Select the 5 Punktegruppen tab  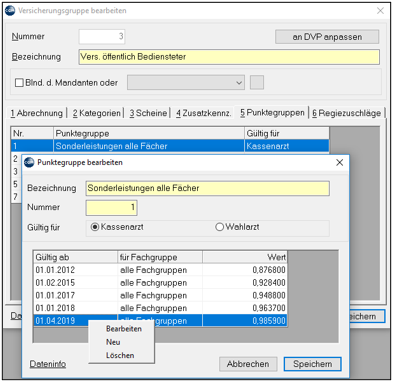(272, 113)
